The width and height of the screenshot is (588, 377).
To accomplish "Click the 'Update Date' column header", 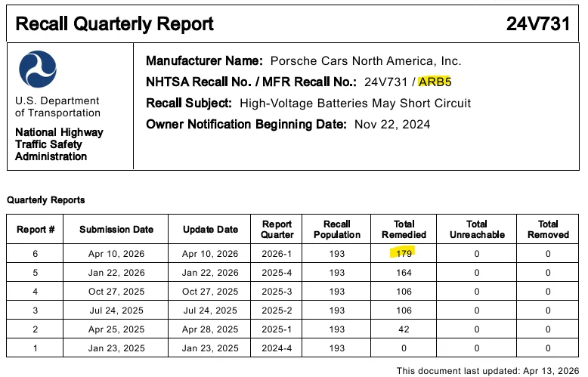I will [x=210, y=230].
